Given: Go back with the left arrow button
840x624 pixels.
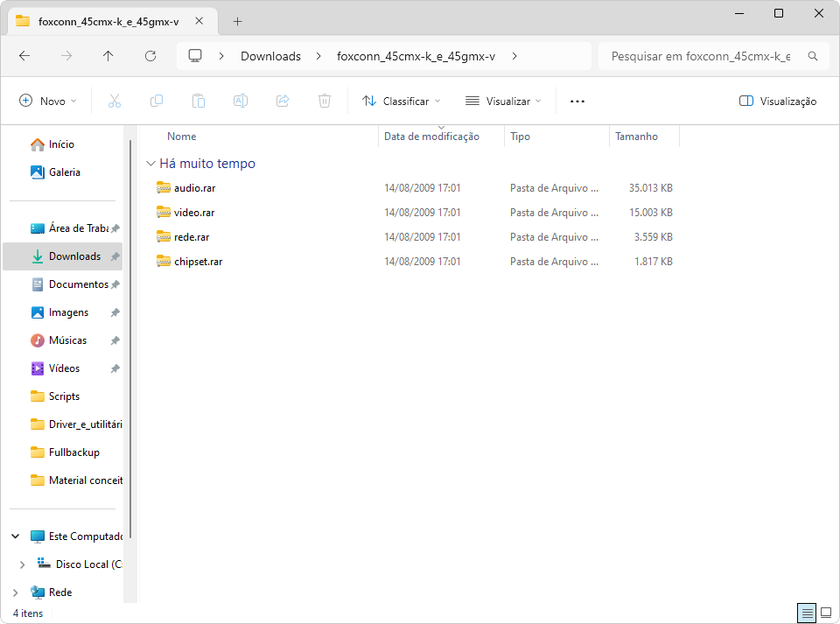Looking at the screenshot, I should click(x=24, y=56).
